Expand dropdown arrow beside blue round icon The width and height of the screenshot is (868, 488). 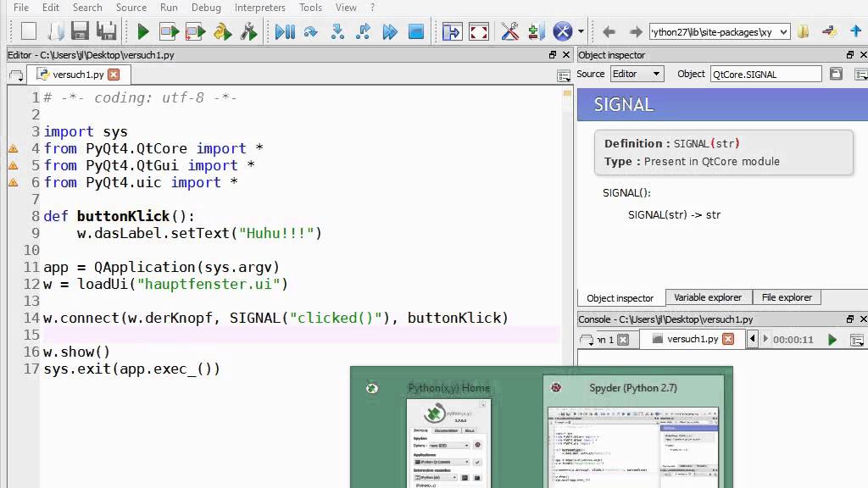click(x=581, y=31)
